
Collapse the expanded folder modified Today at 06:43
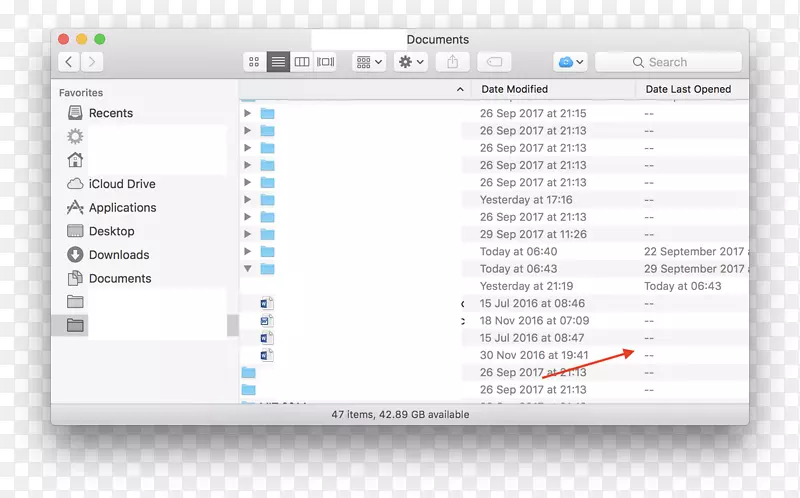[248, 269]
